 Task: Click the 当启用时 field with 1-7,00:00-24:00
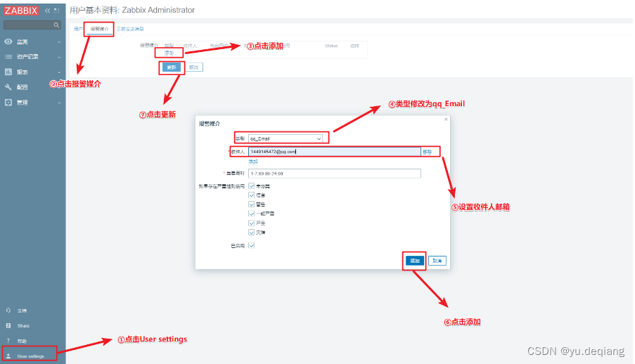pyautogui.click(x=335, y=174)
